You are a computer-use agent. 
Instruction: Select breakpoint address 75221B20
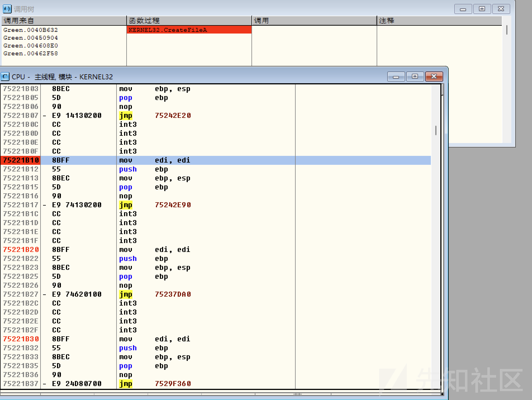click(21, 249)
